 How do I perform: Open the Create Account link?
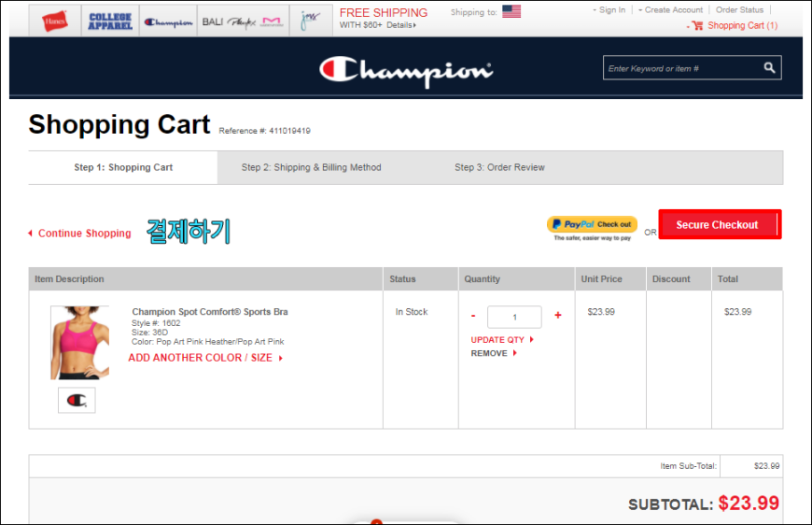pos(673,10)
